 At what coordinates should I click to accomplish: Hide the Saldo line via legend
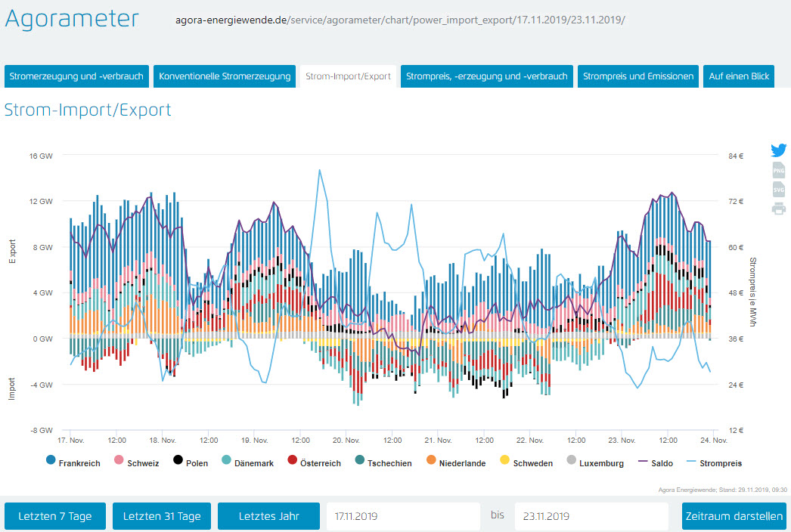[x=655, y=463]
